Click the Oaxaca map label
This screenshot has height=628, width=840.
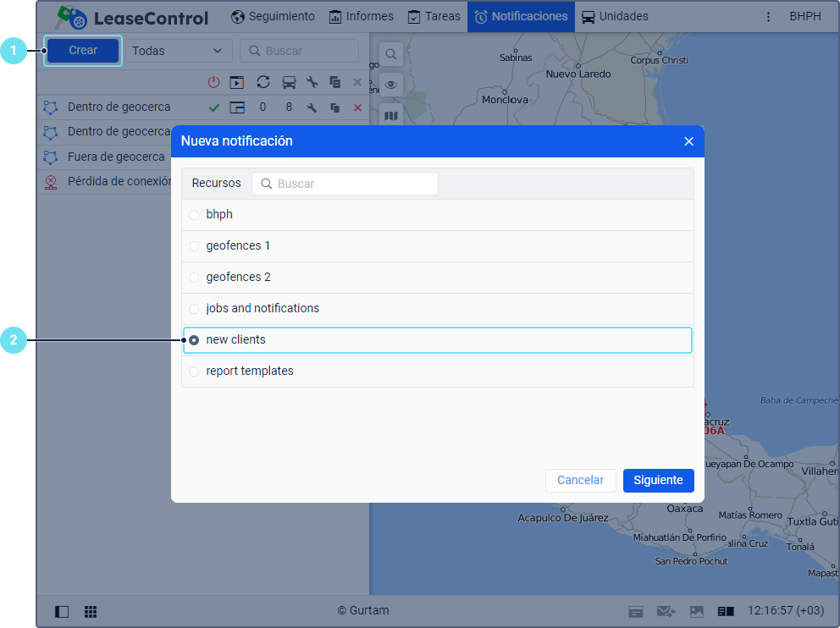(x=685, y=509)
